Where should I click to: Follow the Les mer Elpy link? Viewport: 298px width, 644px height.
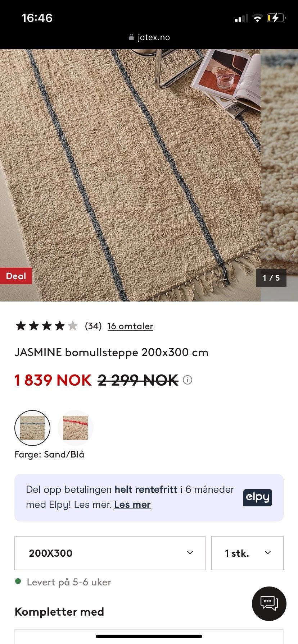point(132,505)
